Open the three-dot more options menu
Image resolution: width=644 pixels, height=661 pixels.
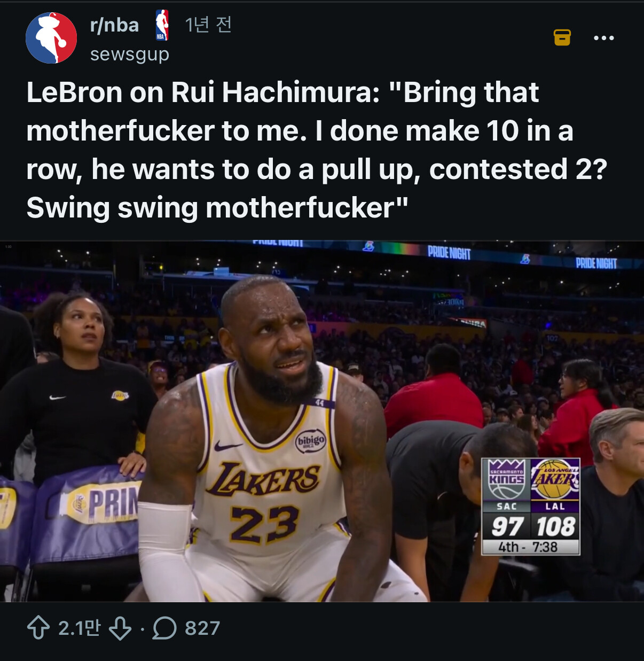603,38
